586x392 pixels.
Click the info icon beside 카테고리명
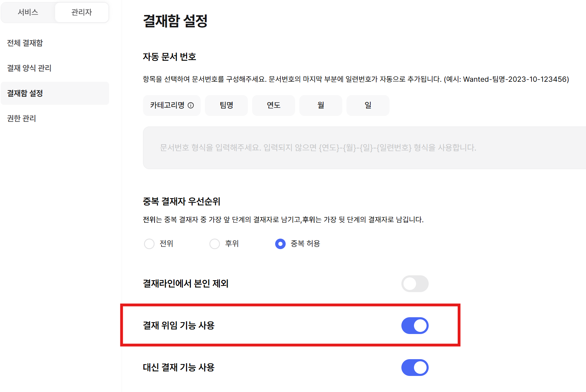[191, 105]
